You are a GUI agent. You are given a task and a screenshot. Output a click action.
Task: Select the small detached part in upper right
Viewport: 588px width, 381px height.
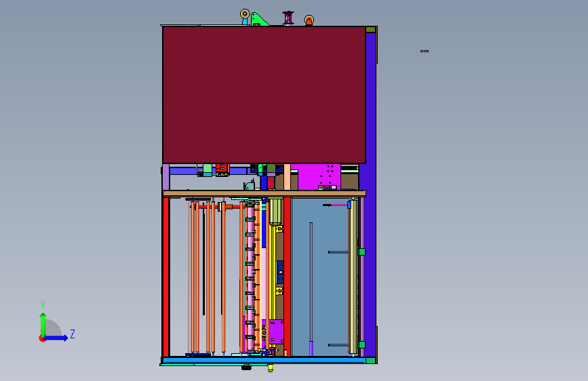[425, 51]
